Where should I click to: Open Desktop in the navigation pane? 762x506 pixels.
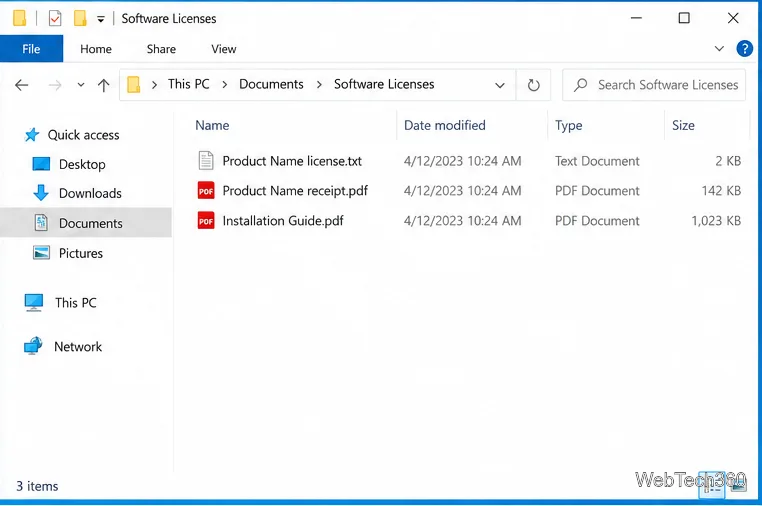(x=82, y=164)
